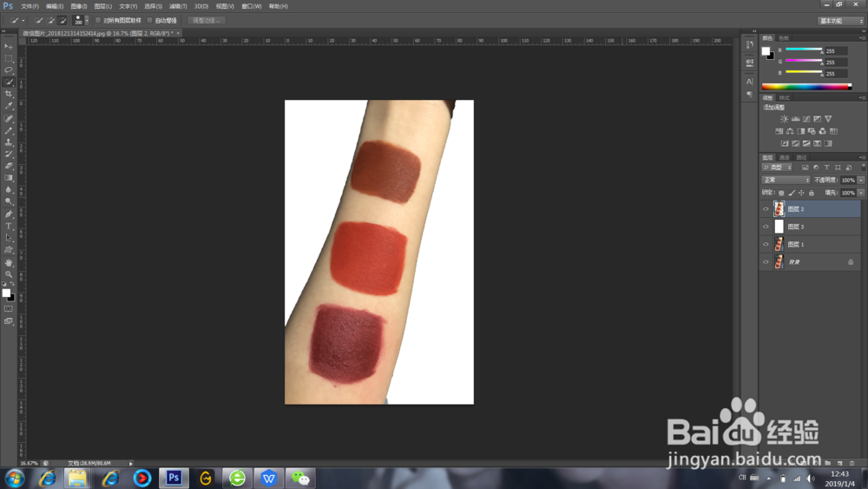
Task: Open the 图像(I) menu
Action: click(79, 6)
